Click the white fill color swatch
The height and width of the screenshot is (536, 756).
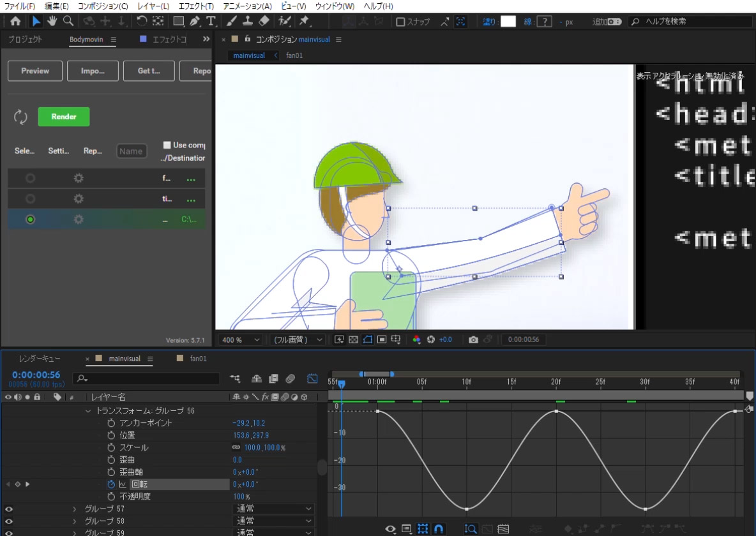(x=508, y=22)
